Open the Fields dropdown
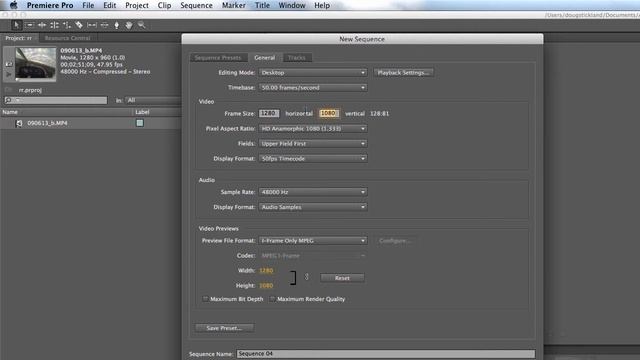This screenshot has height=360, width=640. 313,144
